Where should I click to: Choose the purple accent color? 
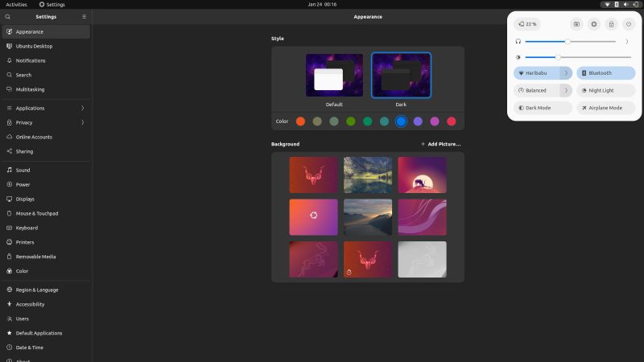418,121
